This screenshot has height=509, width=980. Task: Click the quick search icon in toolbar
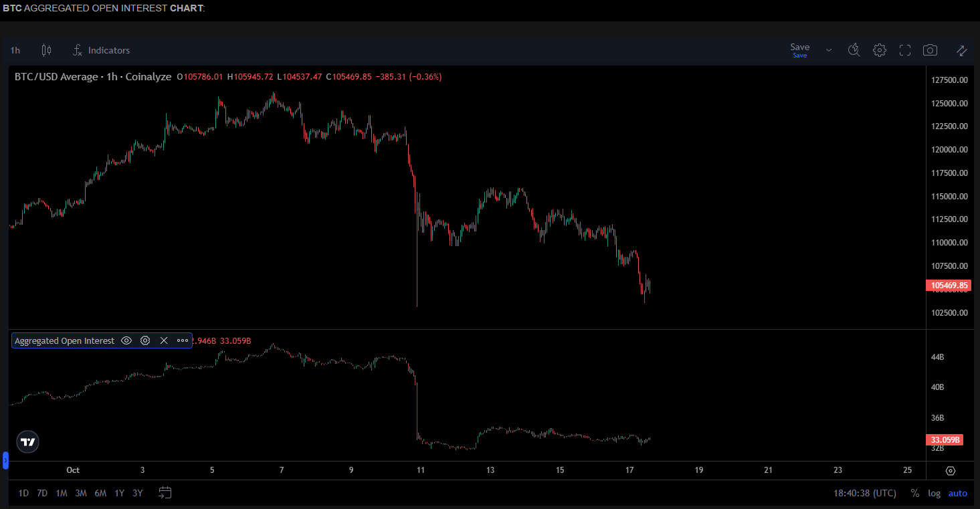coord(854,50)
